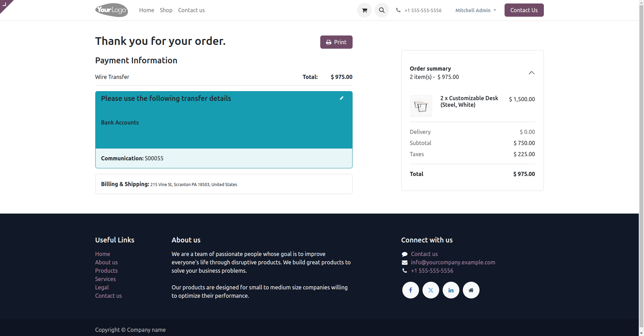The height and width of the screenshot is (336, 644).
Task: Click the scrollbar down arrow
Action: pyautogui.click(x=641, y=333)
